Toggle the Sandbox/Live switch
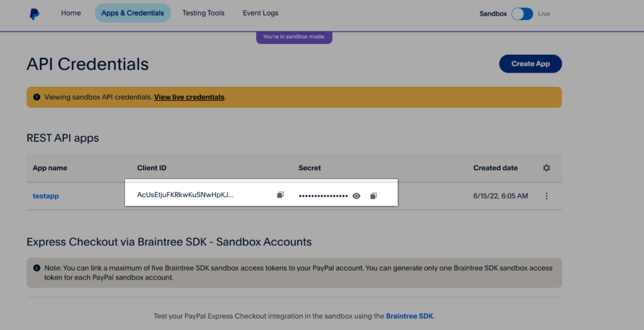Image resolution: width=644 pixels, height=330 pixels. point(522,13)
